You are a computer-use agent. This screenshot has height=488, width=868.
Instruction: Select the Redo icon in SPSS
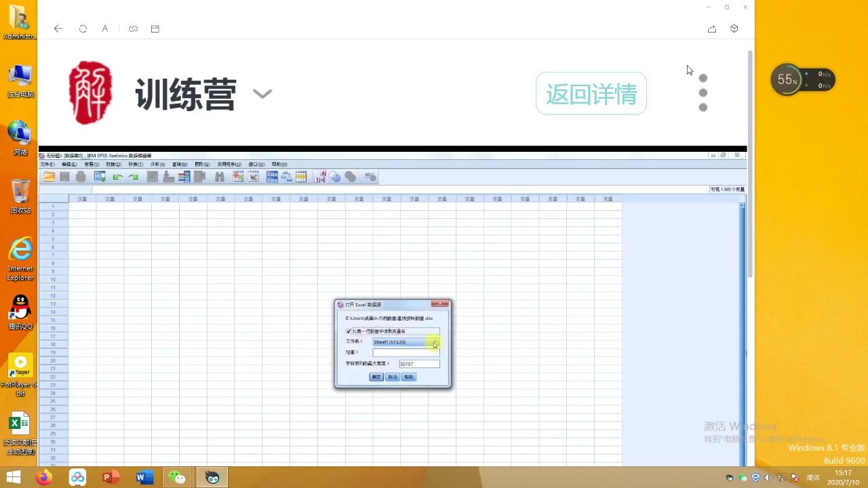(133, 176)
